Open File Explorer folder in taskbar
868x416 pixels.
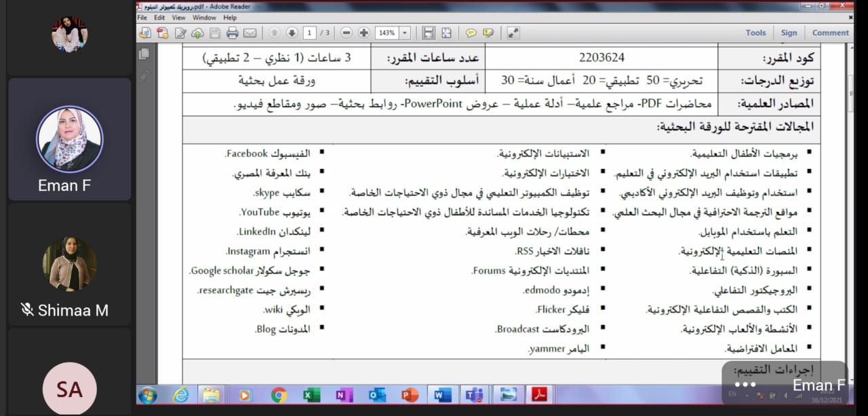[212, 394]
